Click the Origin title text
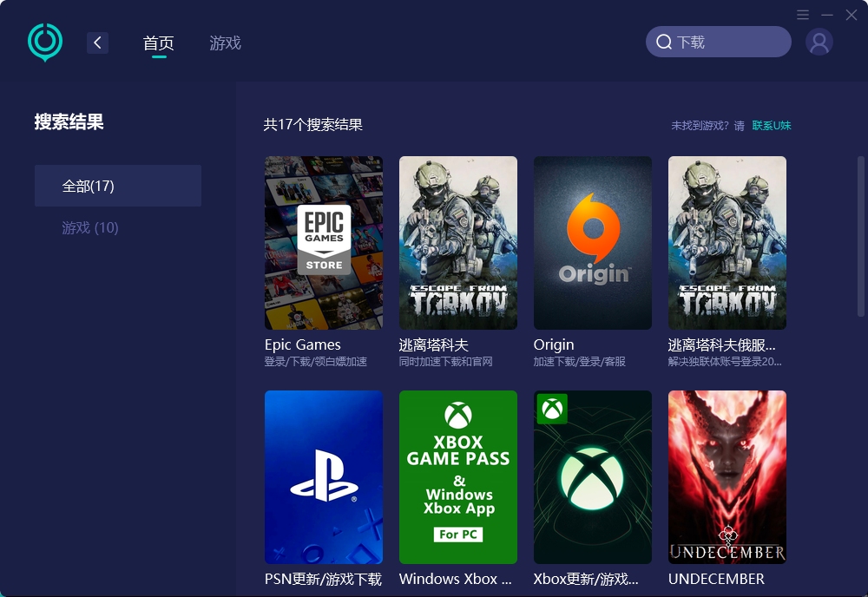This screenshot has width=868, height=597. coord(554,344)
